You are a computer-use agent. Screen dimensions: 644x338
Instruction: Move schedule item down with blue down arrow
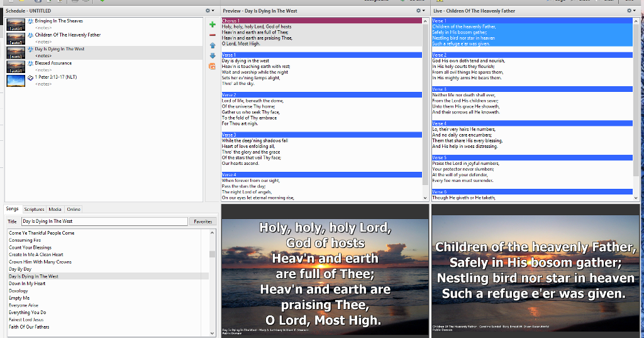point(213,55)
